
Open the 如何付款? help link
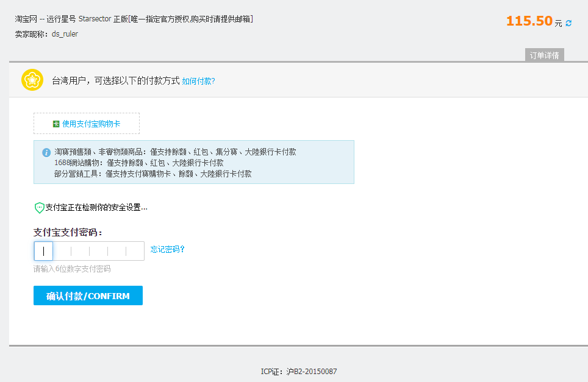coord(198,80)
